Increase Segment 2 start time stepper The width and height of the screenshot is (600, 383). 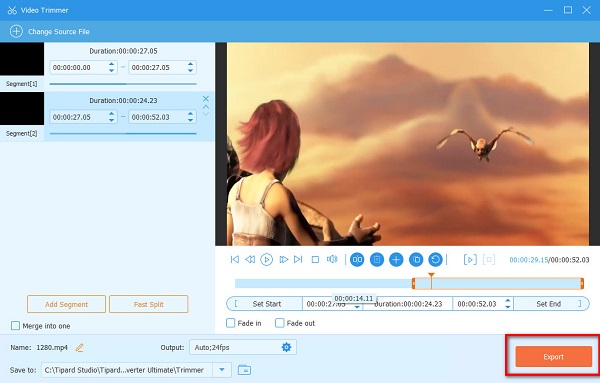point(111,114)
